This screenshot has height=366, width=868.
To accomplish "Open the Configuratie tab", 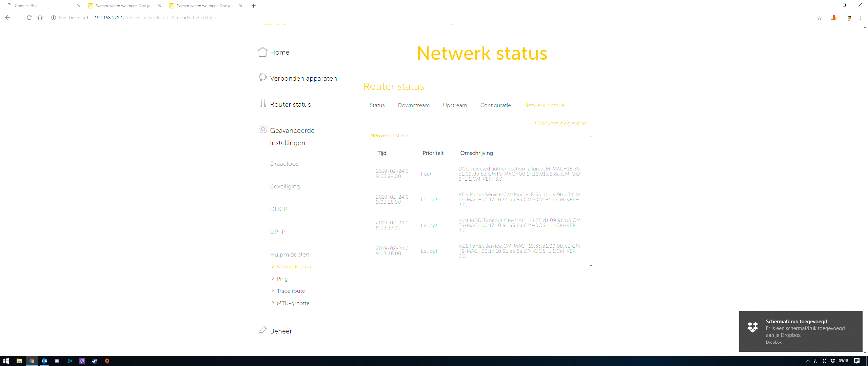I will pyautogui.click(x=495, y=105).
